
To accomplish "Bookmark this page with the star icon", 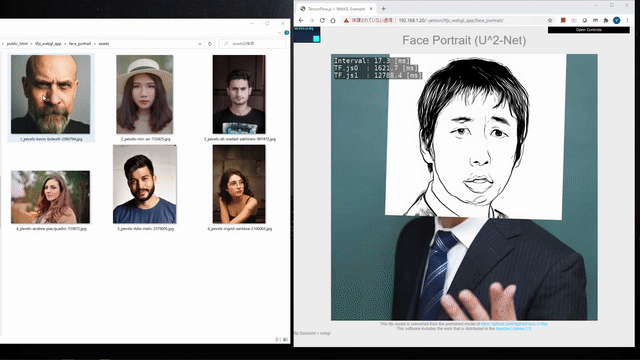I will 550,20.
